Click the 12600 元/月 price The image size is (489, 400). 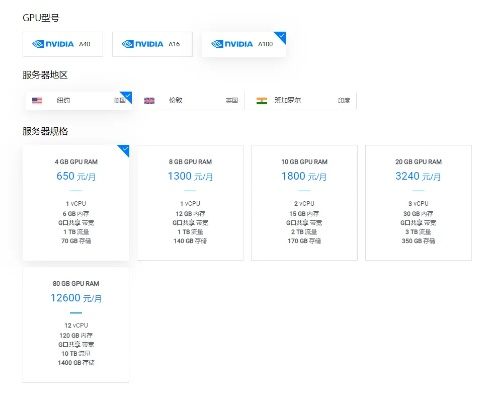76,298
